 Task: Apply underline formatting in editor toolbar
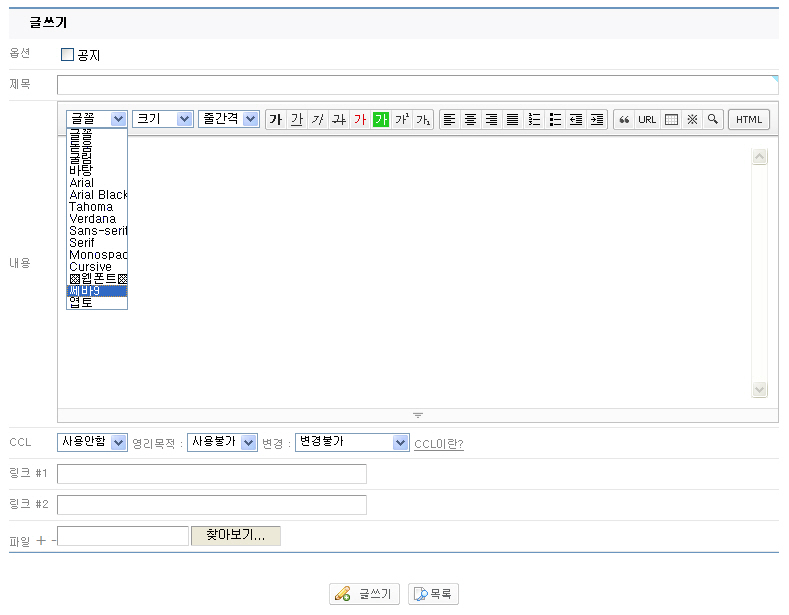click(x=297, y=119)
